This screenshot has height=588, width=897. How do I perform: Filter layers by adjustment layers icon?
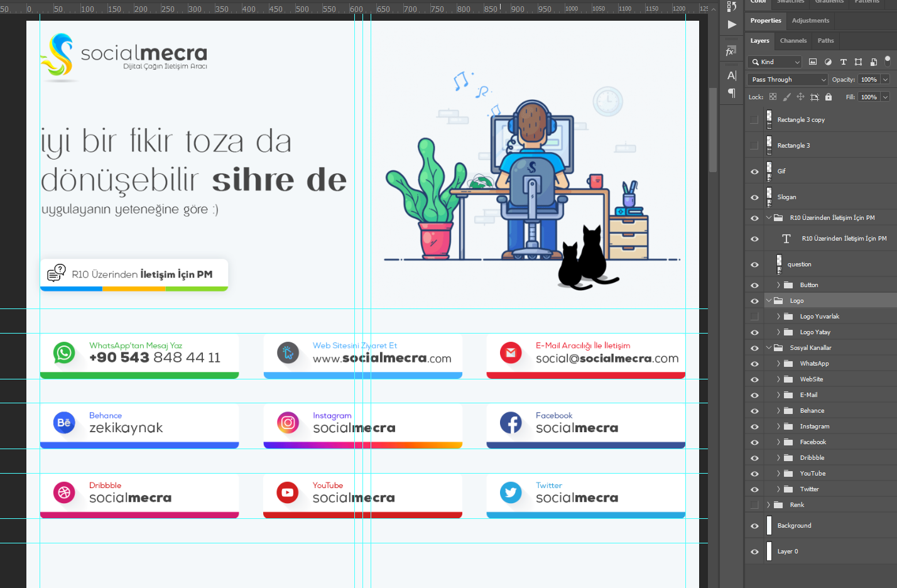[828, 62]
